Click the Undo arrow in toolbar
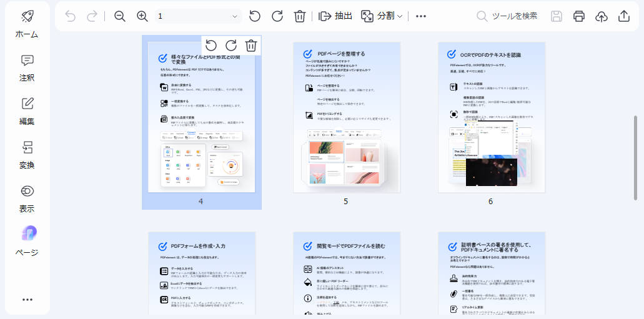The width and height of the screenshot is (644, 319). tap(70, 16)
